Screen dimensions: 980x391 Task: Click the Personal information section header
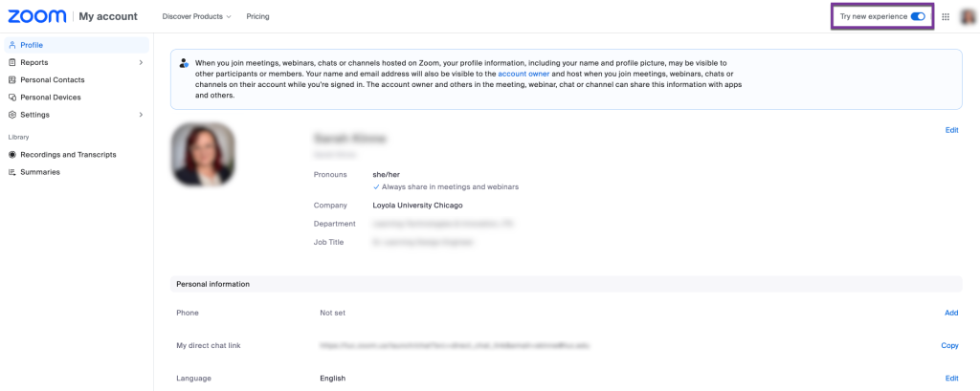tap(567, 284)
